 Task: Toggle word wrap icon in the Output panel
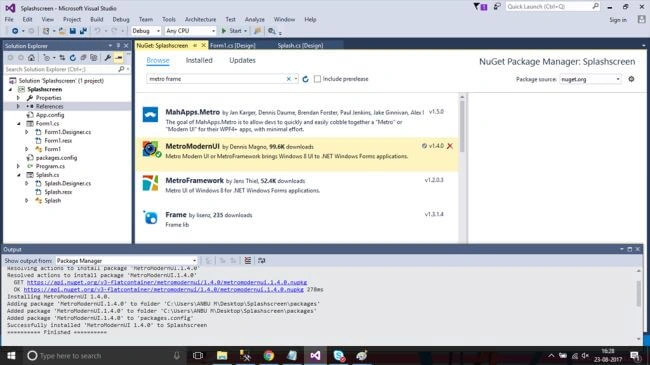click(262, 260)
